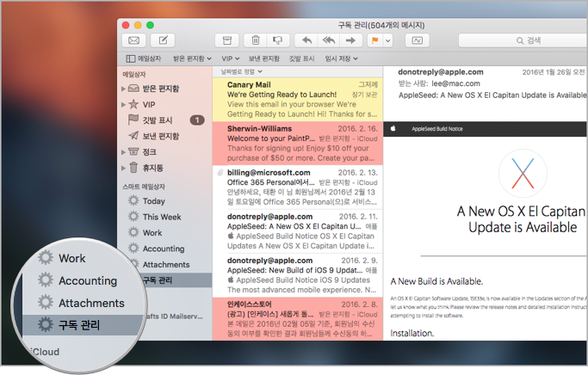588x375 pixels.
Task: Click attachment paperclip on Microsoft message
Action: coord(220,172)
